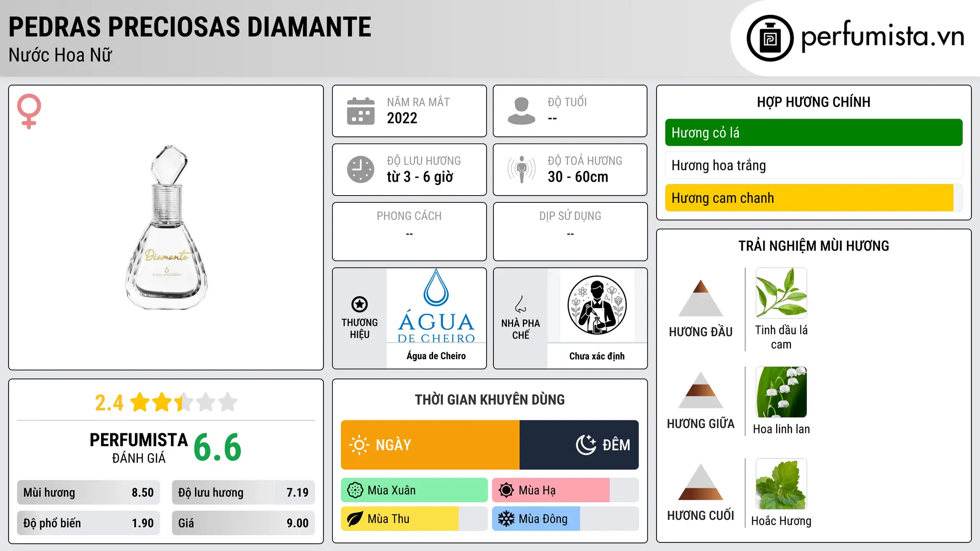The image size is (980, 551).
Task: Click the Perfumista Đánh giá label
Action: [139, 448]
